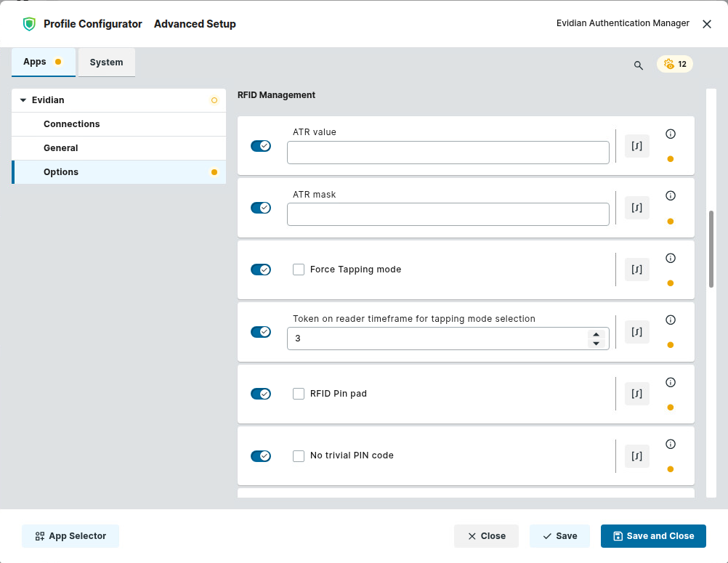
Task: Show info for RFID Pin pad
Action: coord(671,382)
